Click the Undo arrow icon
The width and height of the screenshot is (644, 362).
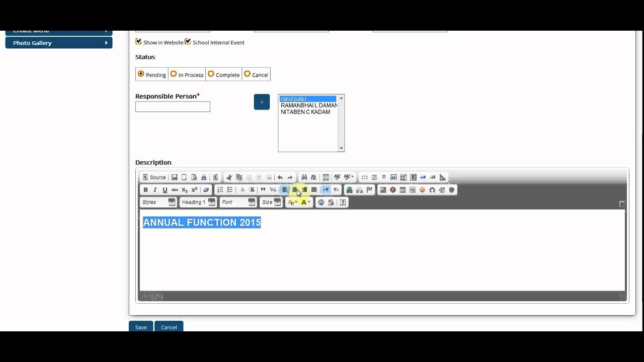(x=280, y=177)
